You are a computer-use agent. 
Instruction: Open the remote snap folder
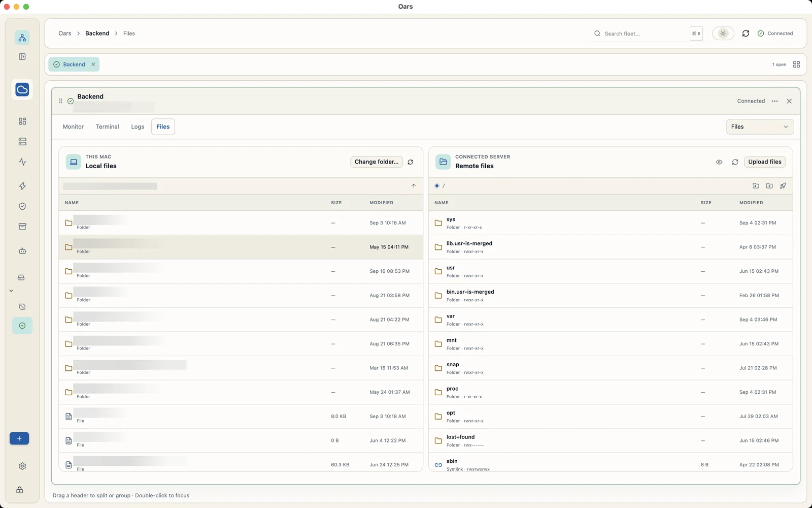[x=611, y=368]
